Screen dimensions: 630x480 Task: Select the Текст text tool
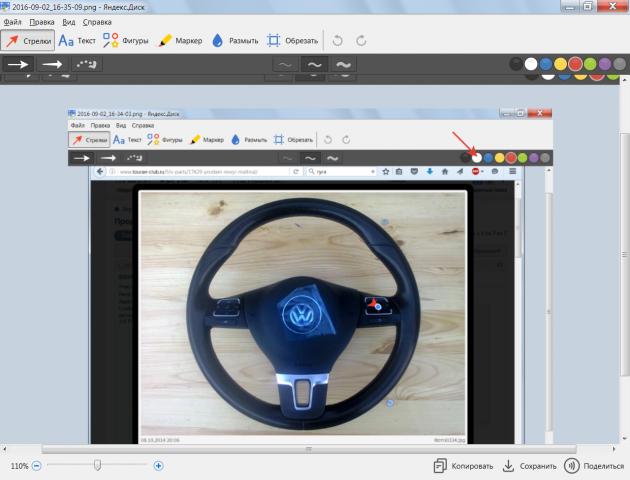[x=77, y=41]
